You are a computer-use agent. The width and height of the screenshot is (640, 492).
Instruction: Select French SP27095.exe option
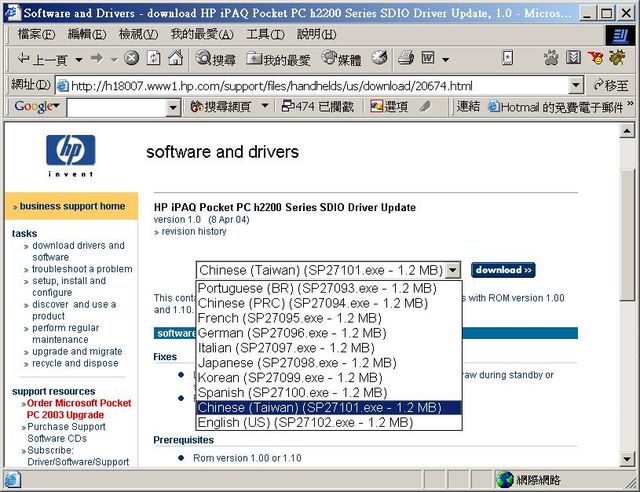pyautogui.click(x=329, y=318)
